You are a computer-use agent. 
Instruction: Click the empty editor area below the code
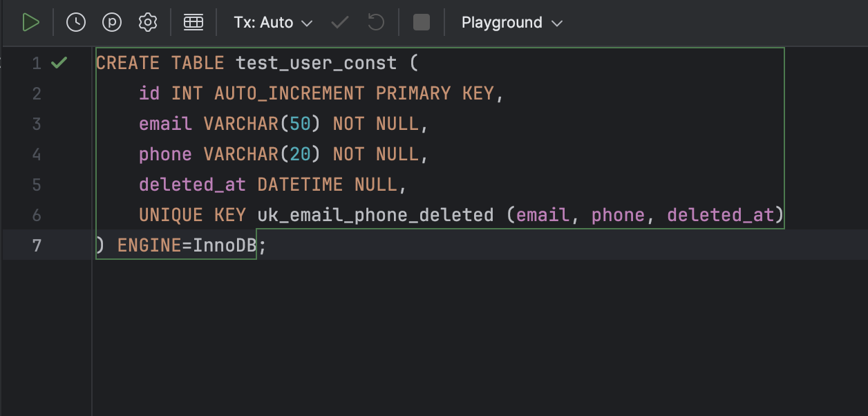tap(480, 339)
